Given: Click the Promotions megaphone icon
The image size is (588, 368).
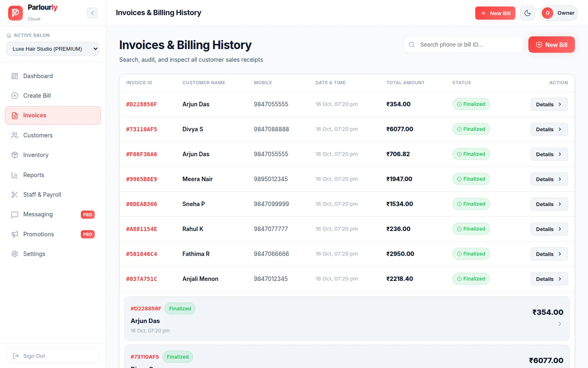Looking at the screenshot, I should click(x=15, y=234).
